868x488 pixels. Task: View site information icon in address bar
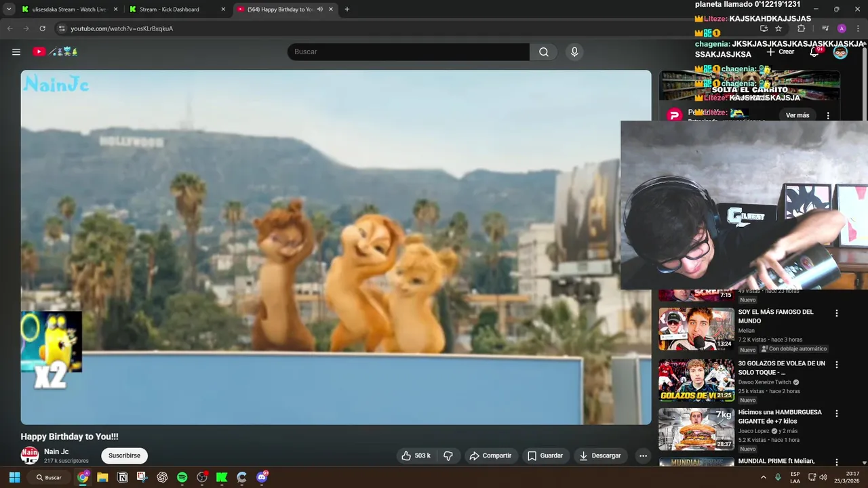click(x=62, y=28)
